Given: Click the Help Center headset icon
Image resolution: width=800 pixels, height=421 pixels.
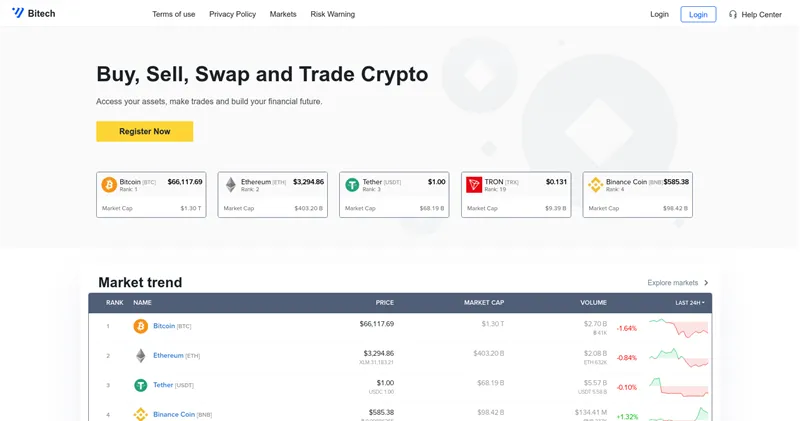Looking at the screenshot, I should (733, 14).
